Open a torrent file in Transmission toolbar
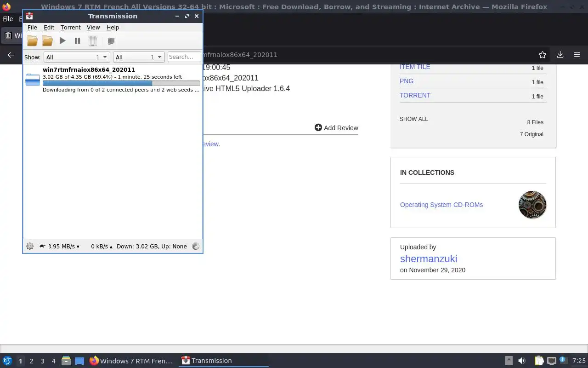588x368 pixels. [32, 41]
